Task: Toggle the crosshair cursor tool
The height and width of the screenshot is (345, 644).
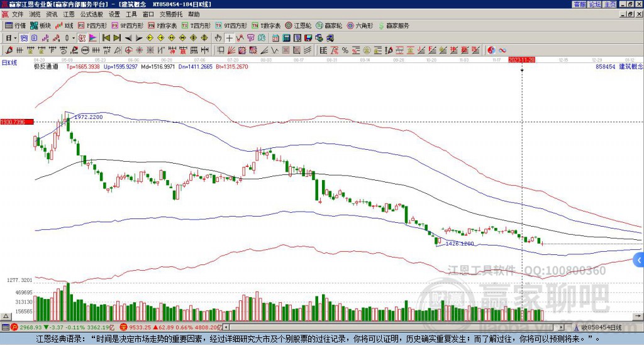Action: click(230, 38)
